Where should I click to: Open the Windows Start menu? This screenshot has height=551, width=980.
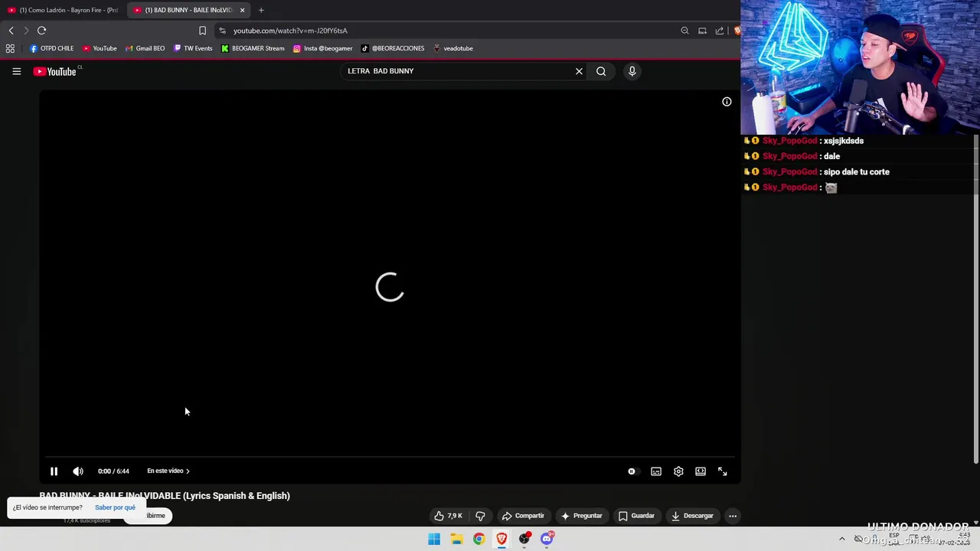tap(434, 539)
